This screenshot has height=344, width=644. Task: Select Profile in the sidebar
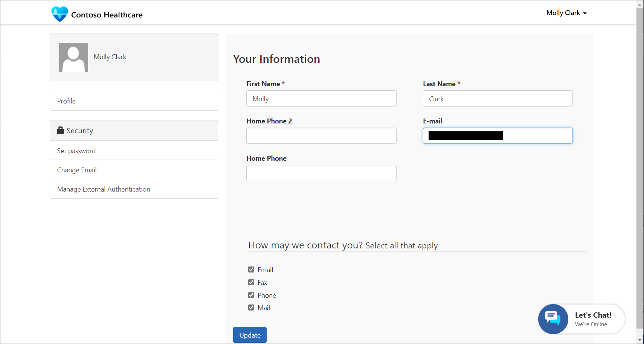tap(66, 101)
